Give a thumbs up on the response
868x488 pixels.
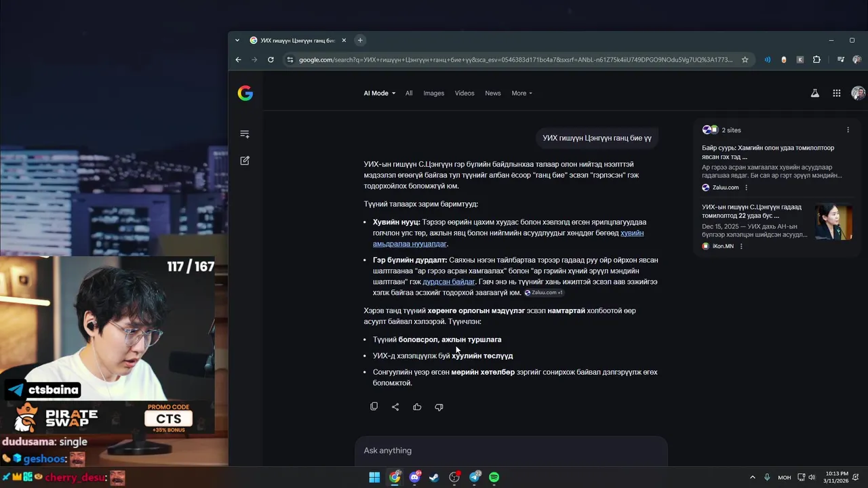[x=417, y=407]
